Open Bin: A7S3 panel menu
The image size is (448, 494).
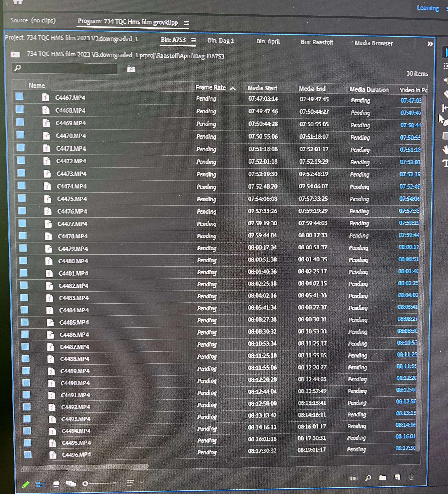pyautogui.click(x=193, y=40)
